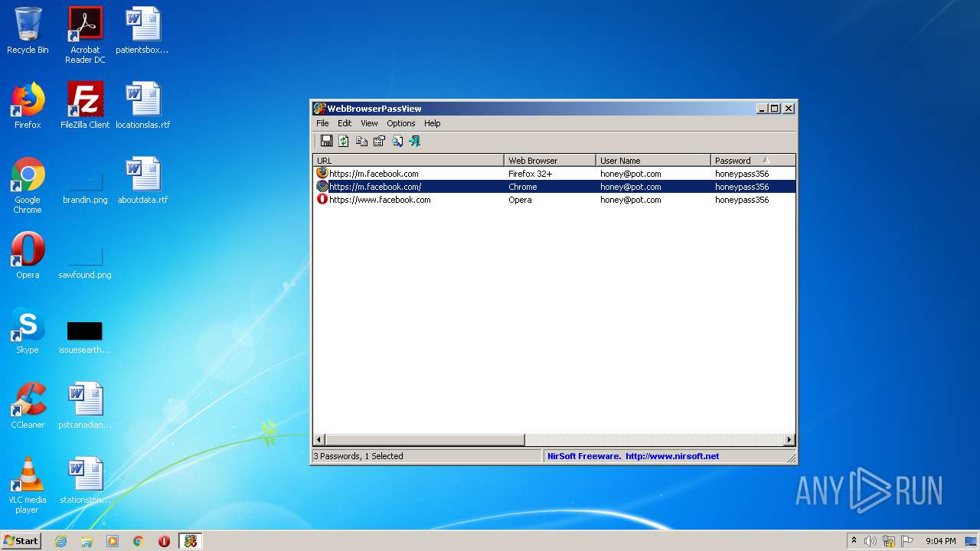This screenshot has width=980, height=551.
Task: Click the WebBrowserPassView taskbar button
Action: click(191, 541)
